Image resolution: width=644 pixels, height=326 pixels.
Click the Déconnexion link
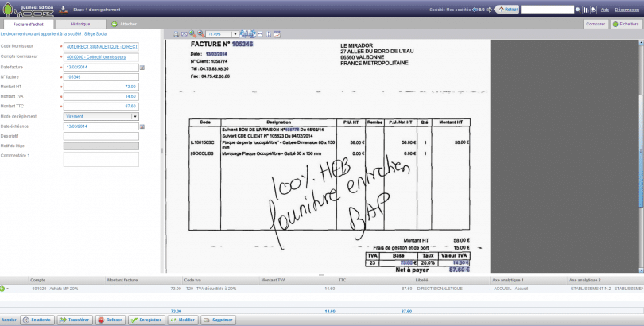(627, 10)
